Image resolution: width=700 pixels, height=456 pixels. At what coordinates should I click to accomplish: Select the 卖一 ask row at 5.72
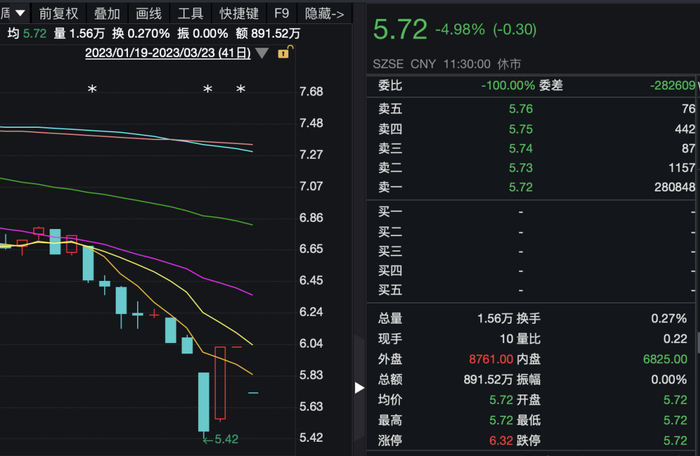pos(537,187)
